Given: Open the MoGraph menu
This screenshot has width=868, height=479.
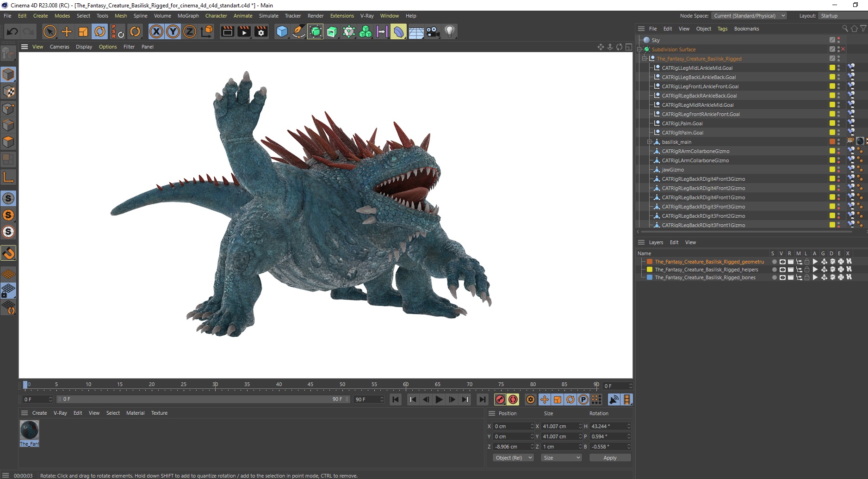Looking at the screenshot, I should pos(188,16).
